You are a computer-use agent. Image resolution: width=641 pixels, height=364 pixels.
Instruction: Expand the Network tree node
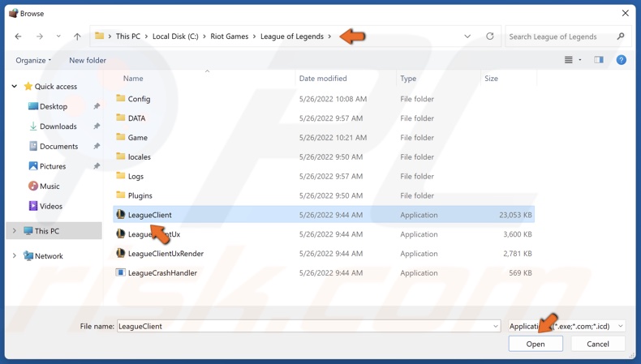pos(15,255)
